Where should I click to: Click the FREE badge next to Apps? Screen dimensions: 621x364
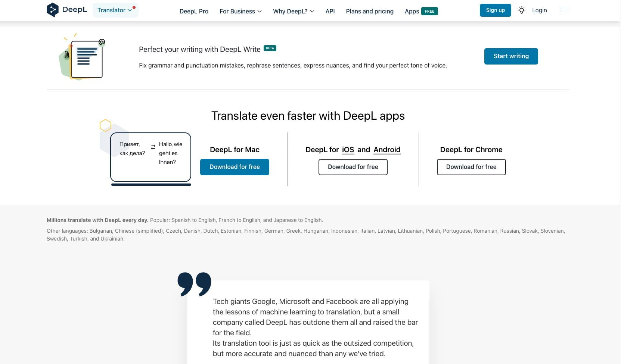(x=430, y=11)
